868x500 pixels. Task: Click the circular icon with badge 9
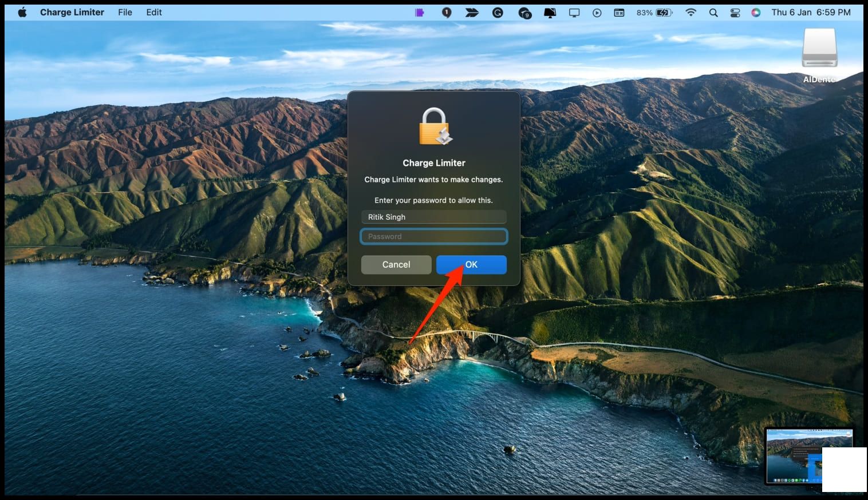tap(524, 13)
